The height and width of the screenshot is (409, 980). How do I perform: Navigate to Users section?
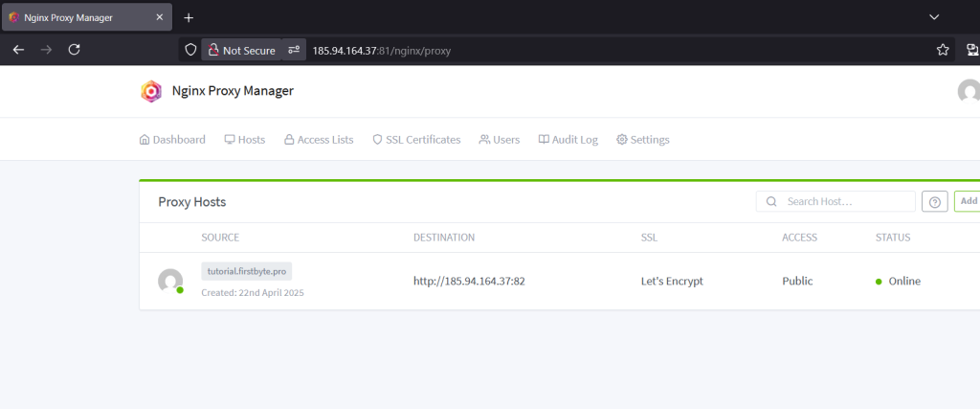pos(500,140)
